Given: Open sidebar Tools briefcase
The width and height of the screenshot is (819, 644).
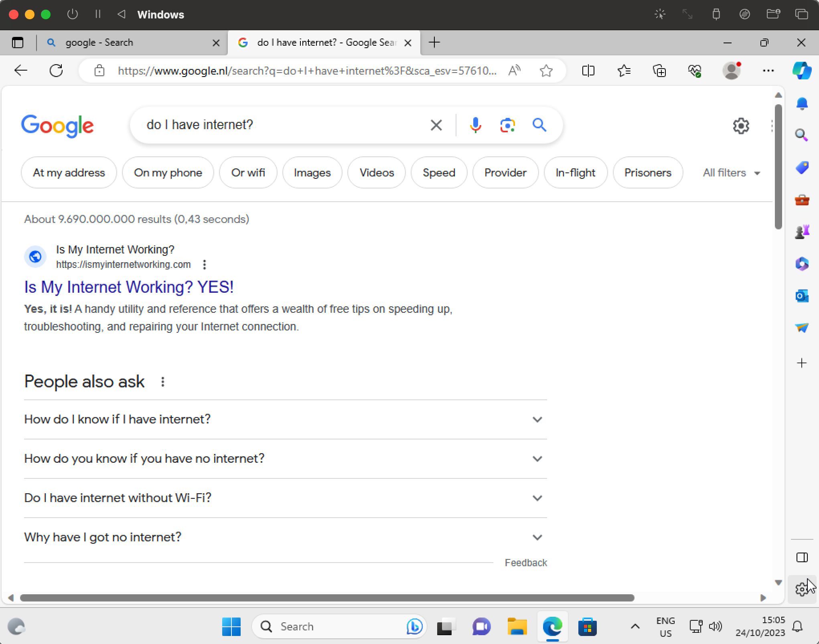Looking at the screenshot, I should point(802,200).
